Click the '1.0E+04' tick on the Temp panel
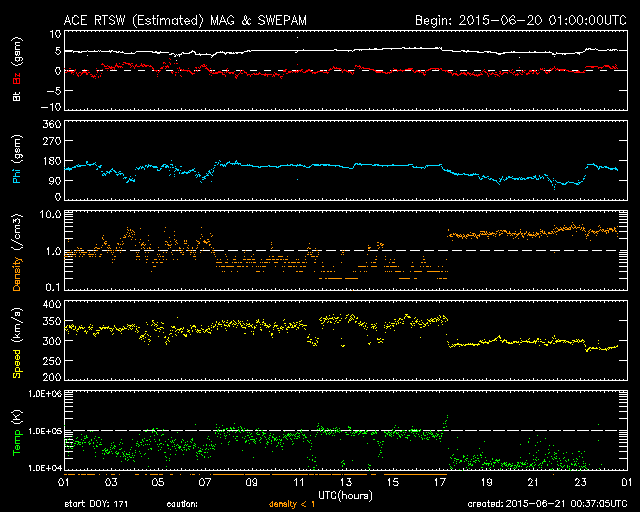Image resolution: width=640 pixels, height=512 pixels. [45, 468]
